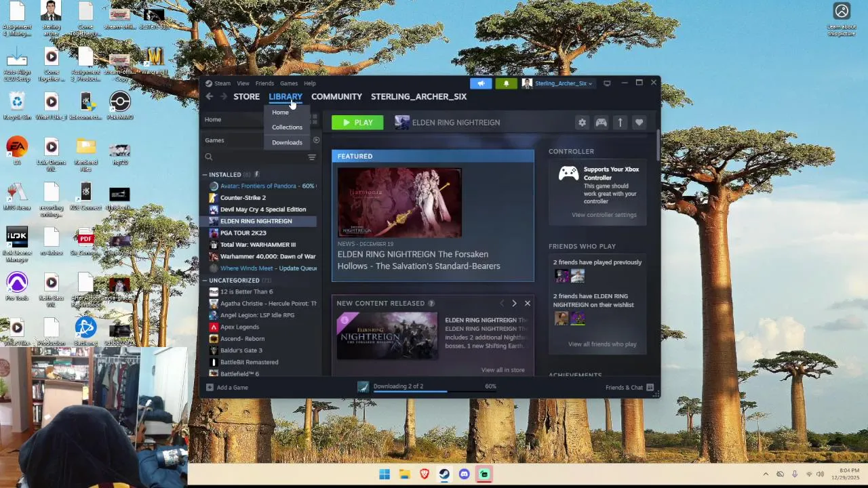The image size is (868, 488).
Task: Switch to the COMMUNITY tab
Action: tap(336, 97)
